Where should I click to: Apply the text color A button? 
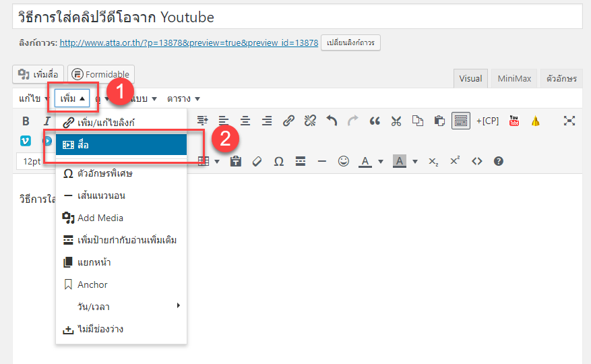point(365,162)
